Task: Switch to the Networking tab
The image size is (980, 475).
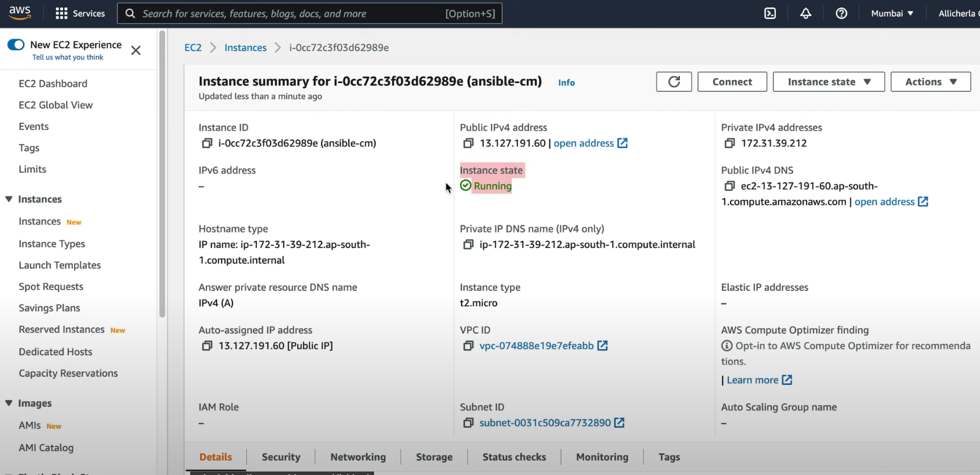Action: 358,457
